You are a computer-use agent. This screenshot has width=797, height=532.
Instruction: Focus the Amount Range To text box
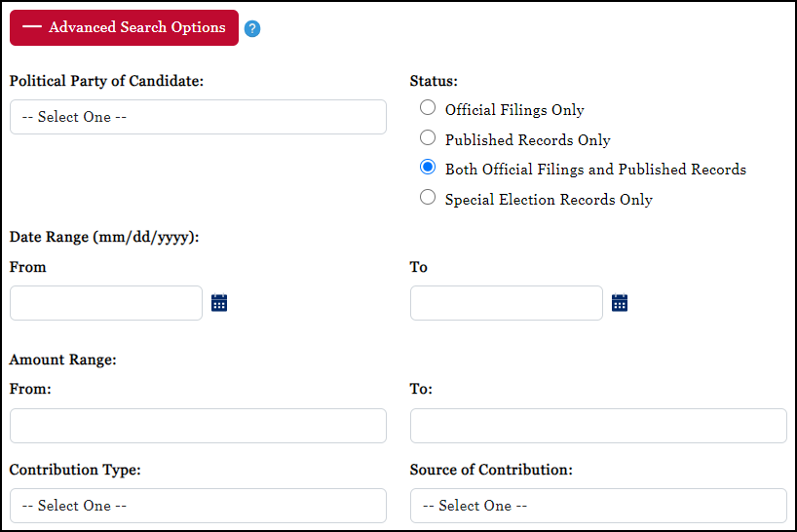[598, 426]
